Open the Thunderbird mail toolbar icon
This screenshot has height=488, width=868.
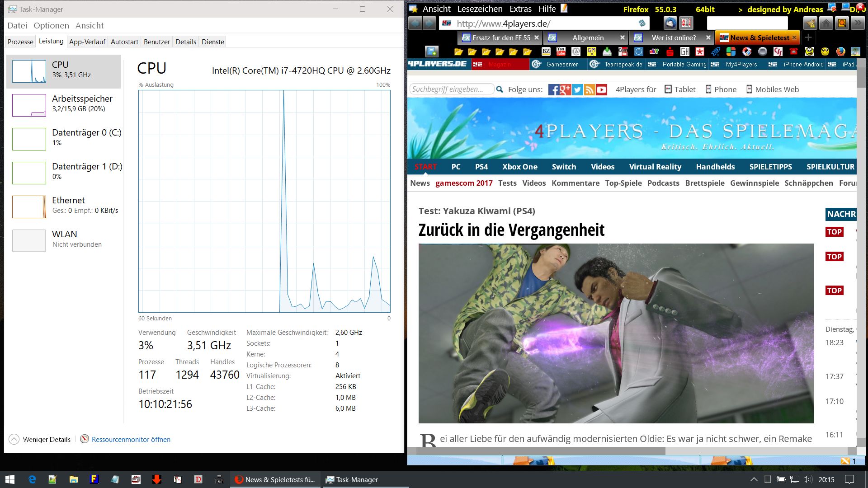(670, 23)
